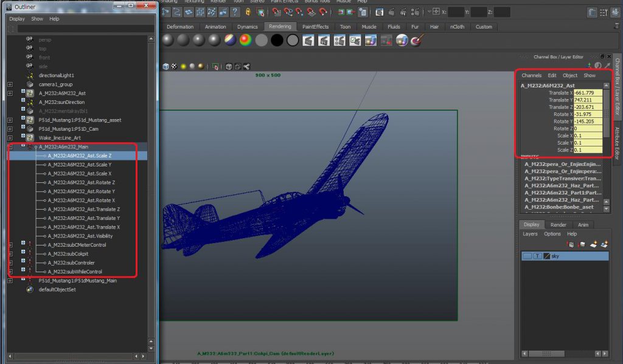
Task: Click the isolate select viewport icon
Action: click(215, 66)
